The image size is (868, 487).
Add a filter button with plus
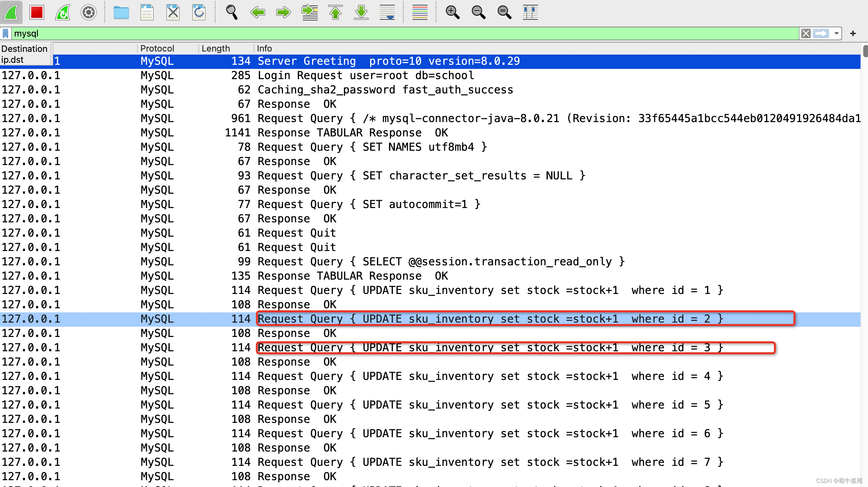click(853, 33)
